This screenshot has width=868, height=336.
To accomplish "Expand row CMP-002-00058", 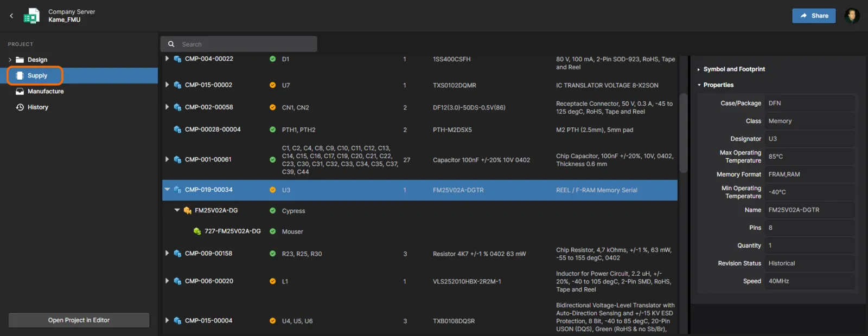I will click(167, 107).
